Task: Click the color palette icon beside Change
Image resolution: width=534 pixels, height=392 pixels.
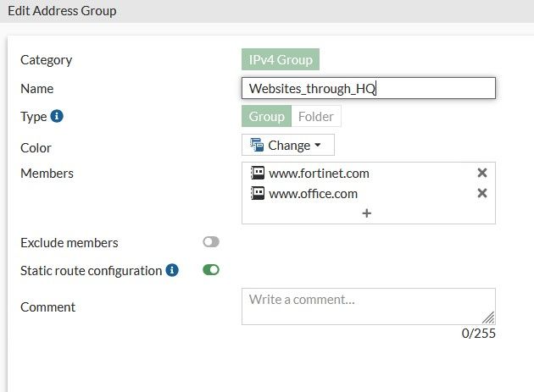Action: pos(257,145)
